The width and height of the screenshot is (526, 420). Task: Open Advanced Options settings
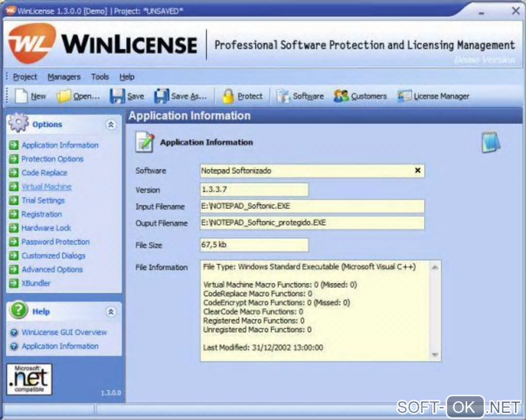point(52,269)
